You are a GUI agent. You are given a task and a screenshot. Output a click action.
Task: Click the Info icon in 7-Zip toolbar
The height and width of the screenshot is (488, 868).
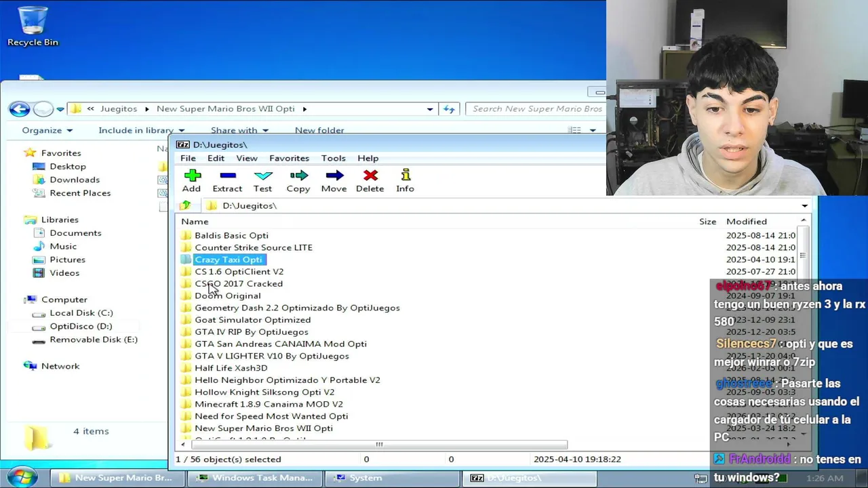tap(406, 176)
